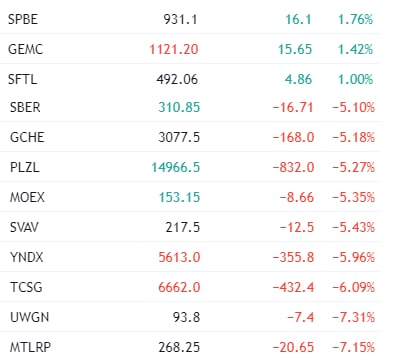Screen dimensions: 399x364
Task: Choose the GCHE row in watchlist
Action: pyautogui.click(x=190, y=137)
